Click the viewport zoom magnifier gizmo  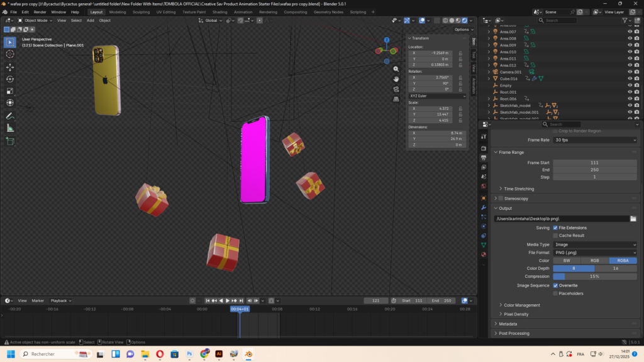pyautogui.click(x=396, y=69)
